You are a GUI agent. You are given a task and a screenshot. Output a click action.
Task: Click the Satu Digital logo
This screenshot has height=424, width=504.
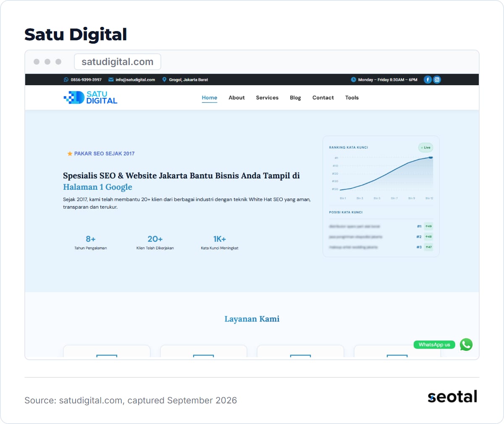(90, 97)
